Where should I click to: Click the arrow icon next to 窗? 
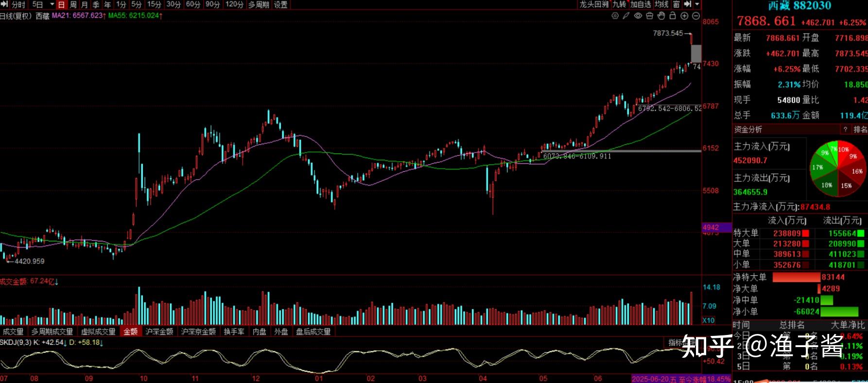pyautogui.click(x=687, y=4)
